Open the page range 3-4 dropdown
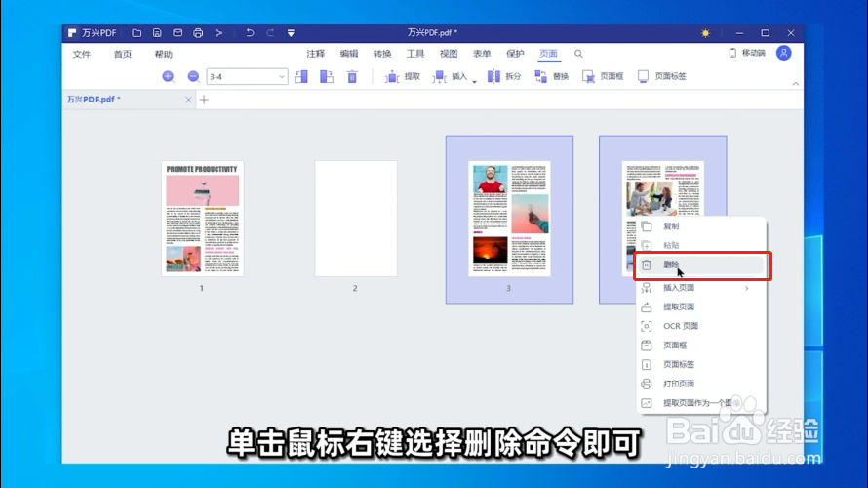Image resolution: width=868 pixels, height=488 pixels. coord(247,76)
